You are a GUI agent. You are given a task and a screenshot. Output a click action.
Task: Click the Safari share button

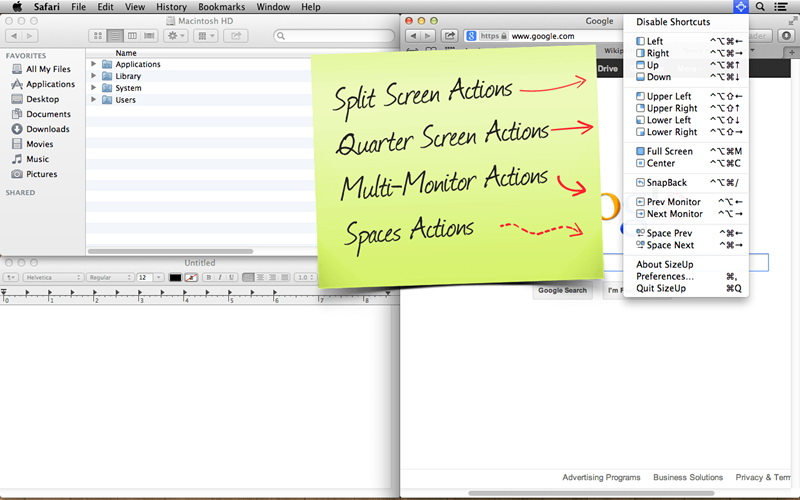[x=450, y=36]
